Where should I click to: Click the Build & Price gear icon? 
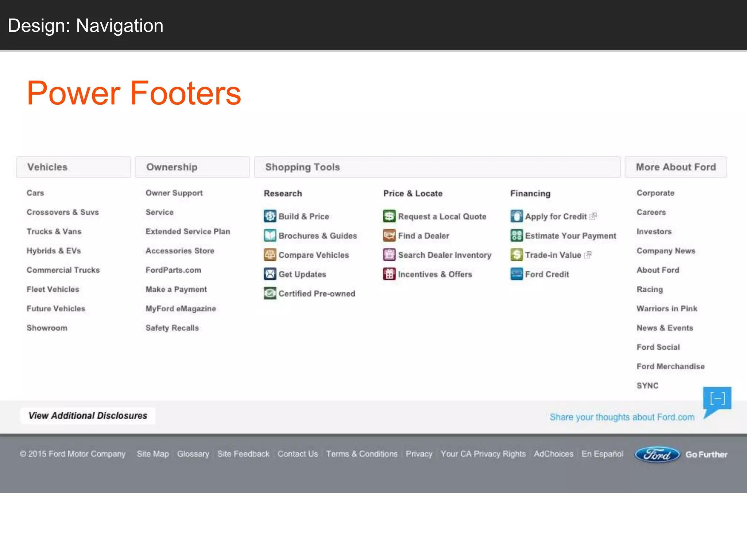[x=270, y=216]
